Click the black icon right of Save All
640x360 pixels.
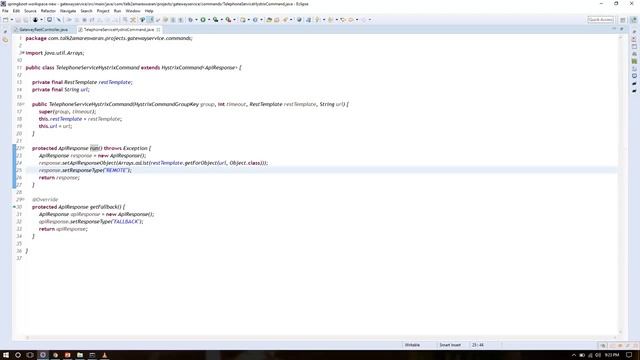[36, 20]
